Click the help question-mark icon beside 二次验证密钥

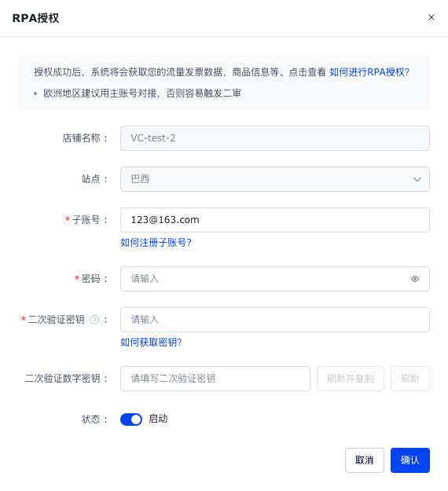(94, 320)
